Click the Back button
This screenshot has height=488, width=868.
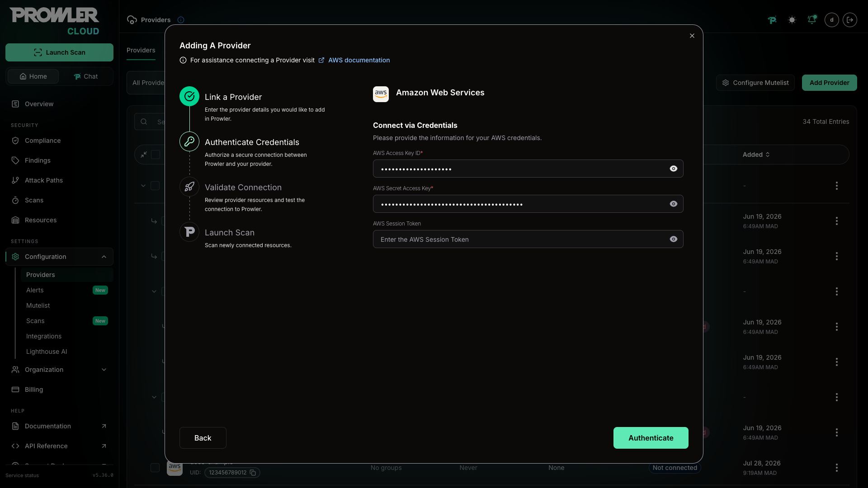click(x=203, y=438)
